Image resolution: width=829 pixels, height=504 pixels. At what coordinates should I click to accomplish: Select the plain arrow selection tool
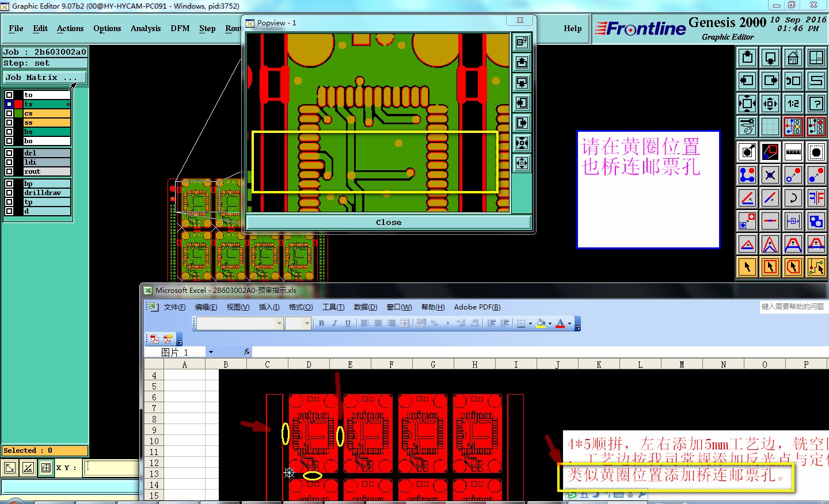pyautogui.click(x=747, y=267)
